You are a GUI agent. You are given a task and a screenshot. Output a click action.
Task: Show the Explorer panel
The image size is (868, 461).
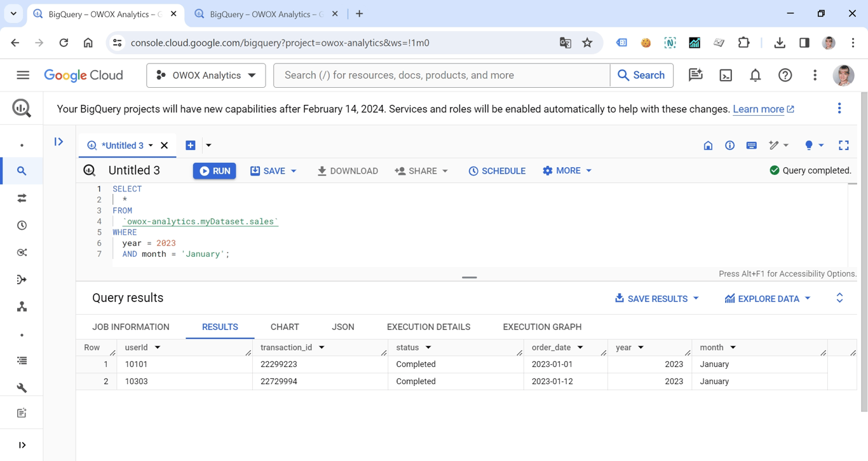(x=58, y=142)
